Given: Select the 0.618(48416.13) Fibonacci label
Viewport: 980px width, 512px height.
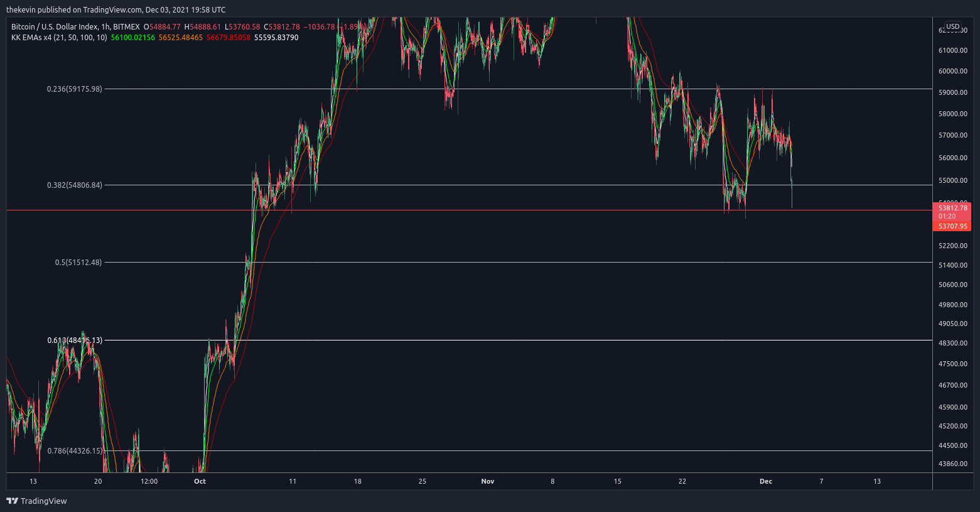Looking at the screenshot, I should [x=75, y=340].
